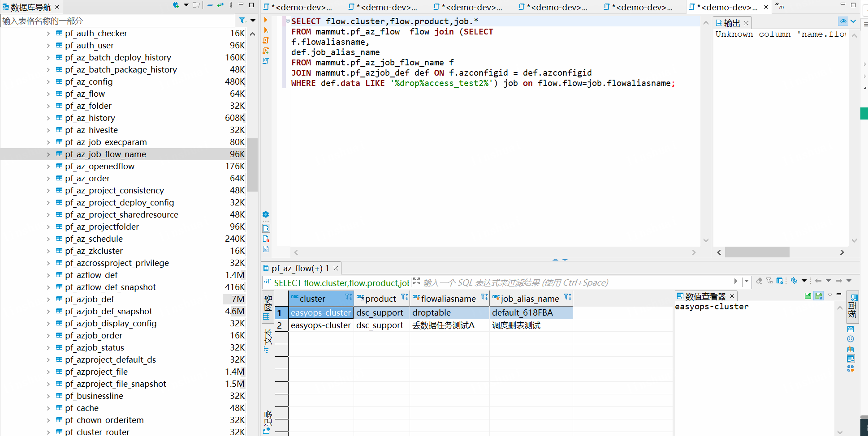Sort by product column sort icon

[x=404, y=297]
